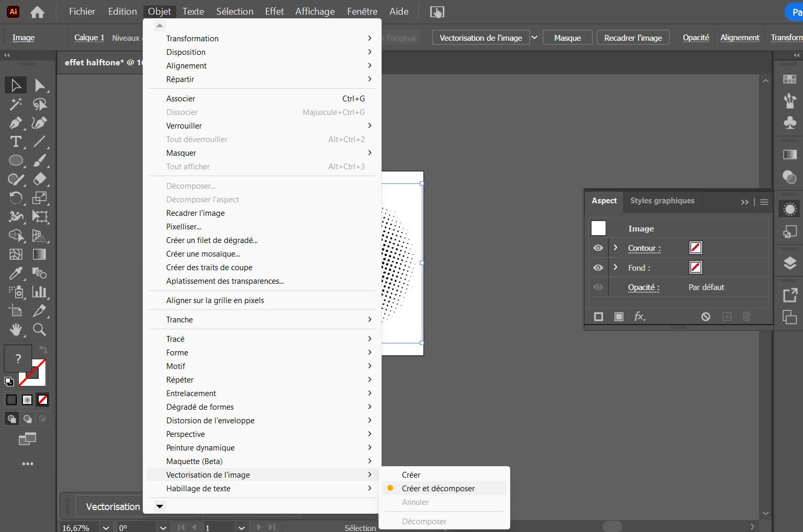
Task: Open Vectorisation de l'image presets dropdown arrow
Action: pos(534,38)
